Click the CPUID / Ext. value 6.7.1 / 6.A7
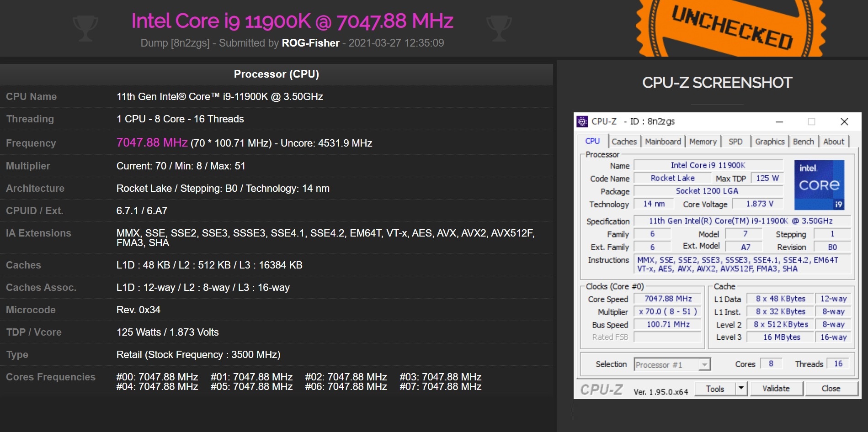868x432 pixels. point(142,211)
